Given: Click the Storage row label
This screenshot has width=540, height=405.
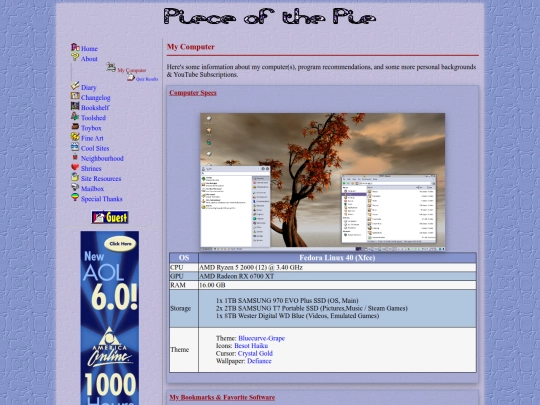Looking at the screenshot, I should pyautogui.click(x=180, y=308).
